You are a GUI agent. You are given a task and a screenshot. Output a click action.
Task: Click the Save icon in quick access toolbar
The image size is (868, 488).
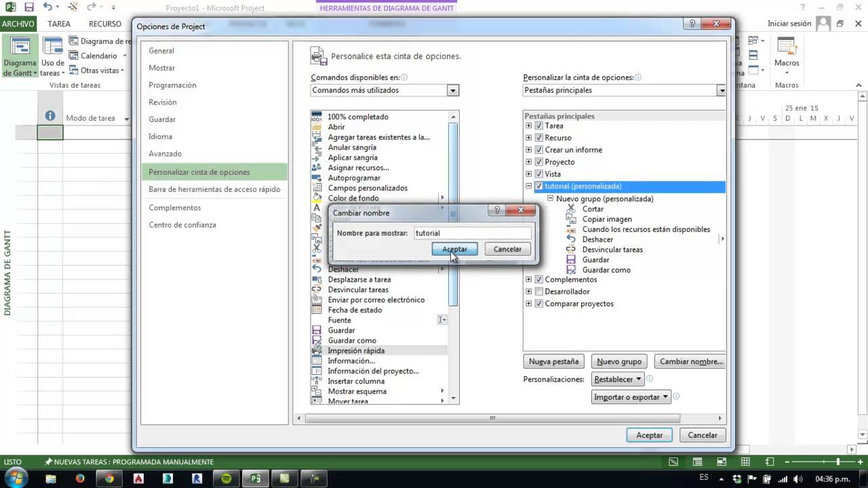point(28,7)
